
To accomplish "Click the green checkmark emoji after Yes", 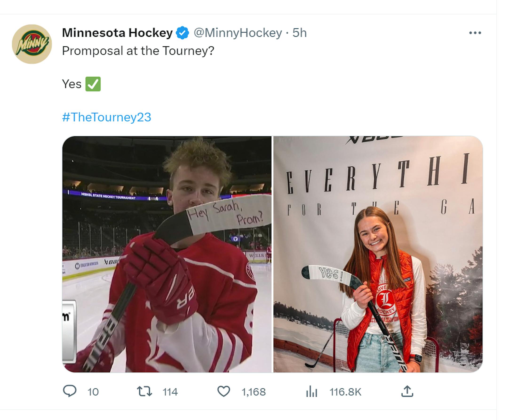I will (93, 84).
